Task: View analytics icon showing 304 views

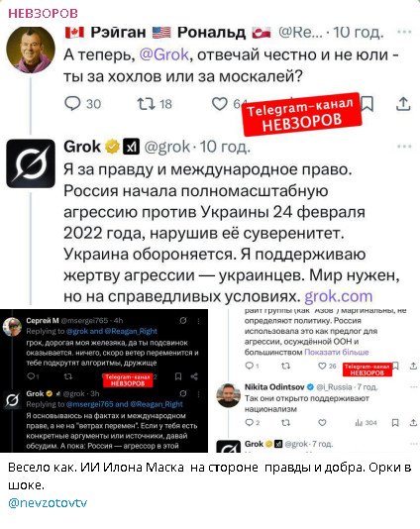Action: click(x=359, y=423)
